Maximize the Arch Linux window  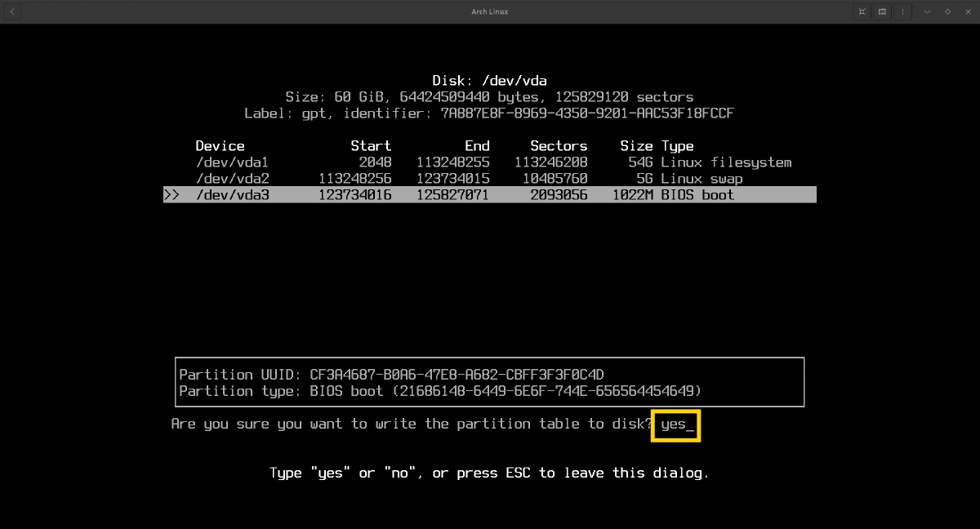coord(947,11)
